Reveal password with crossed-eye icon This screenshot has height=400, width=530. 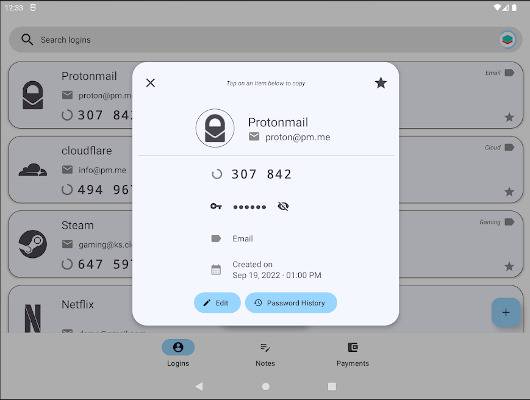(283, 206)
